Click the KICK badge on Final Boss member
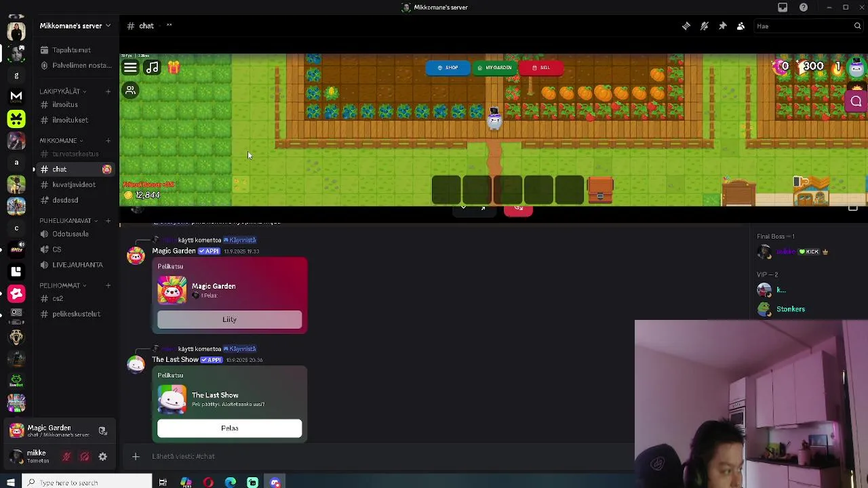Image resolution: width=868 pixels, height=488 pixels. tap(809, 251)
